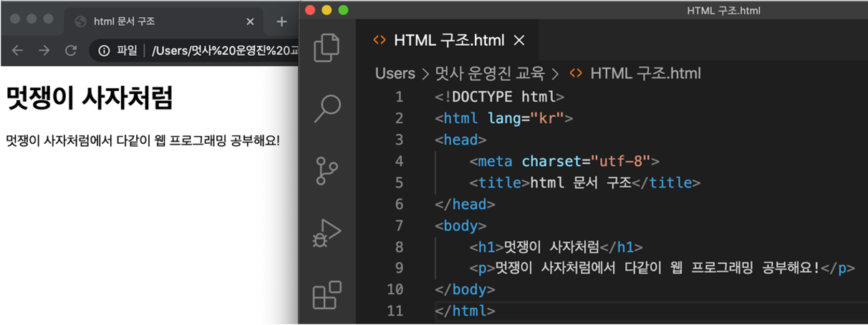Click the opening head tag on line 3
Image resolution: width=868 pixels, height=325 pixels.
[460, 140]
